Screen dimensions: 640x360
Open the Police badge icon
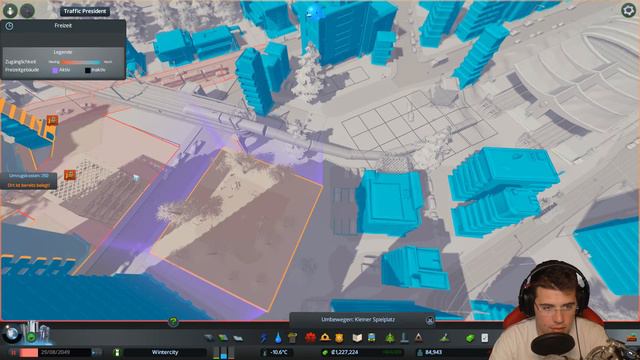coord(339,338)
